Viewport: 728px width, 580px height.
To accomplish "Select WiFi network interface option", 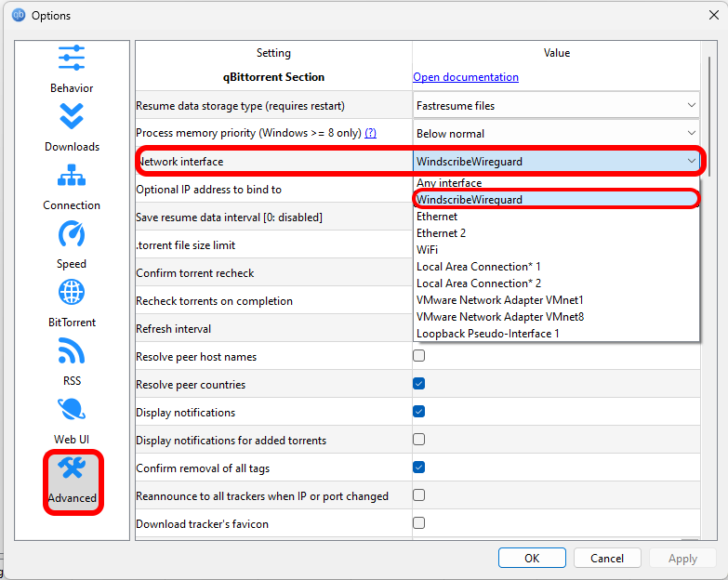I will pos(556,250).
